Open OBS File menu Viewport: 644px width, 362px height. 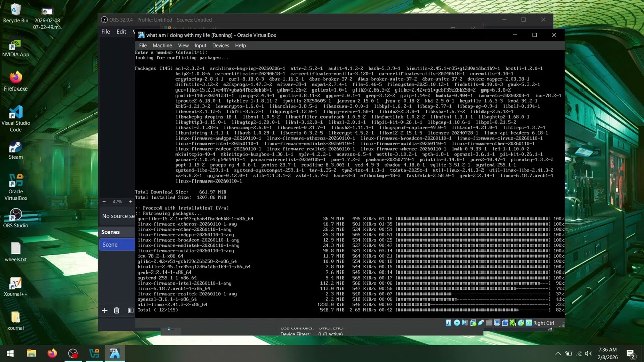[x=106, y=32]
